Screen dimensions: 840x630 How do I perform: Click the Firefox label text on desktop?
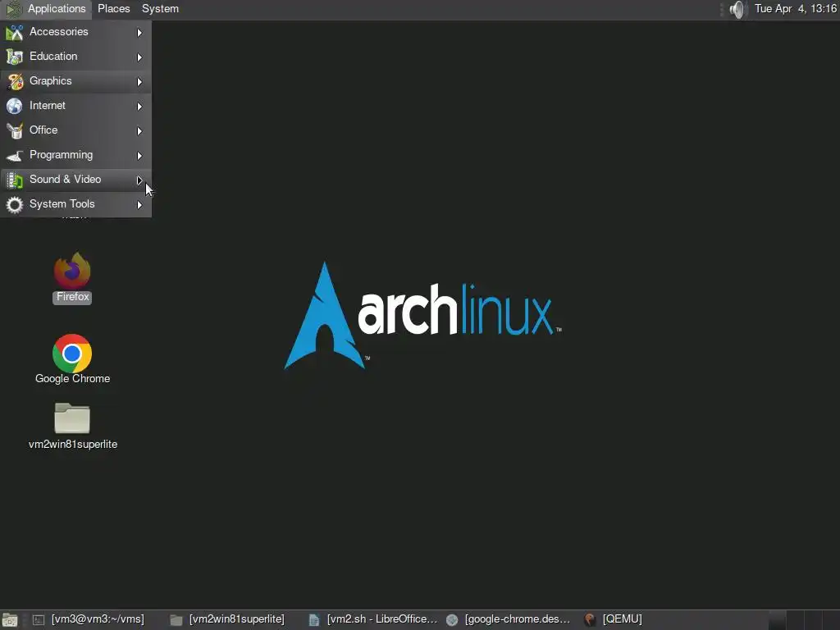pyautogui.click(x=72, y=297)
